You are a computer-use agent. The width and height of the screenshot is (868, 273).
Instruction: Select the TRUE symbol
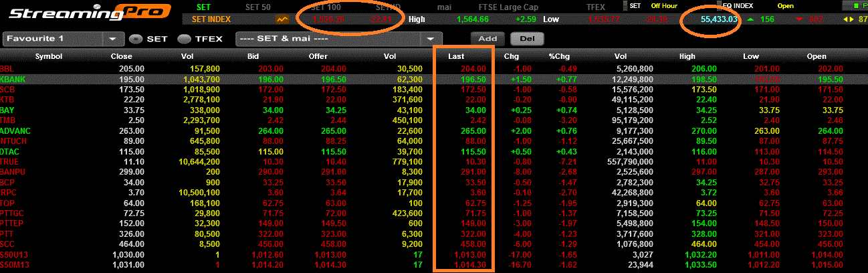(9, 161)
